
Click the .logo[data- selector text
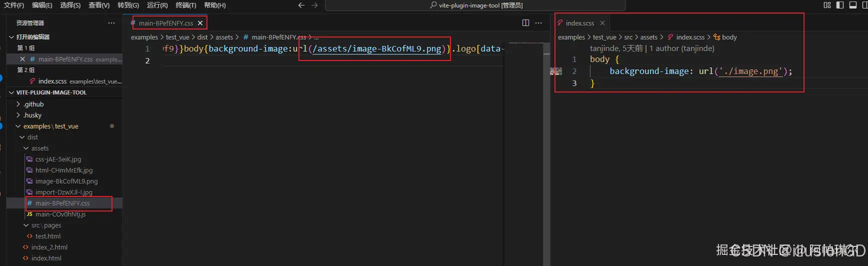(478, 48)
